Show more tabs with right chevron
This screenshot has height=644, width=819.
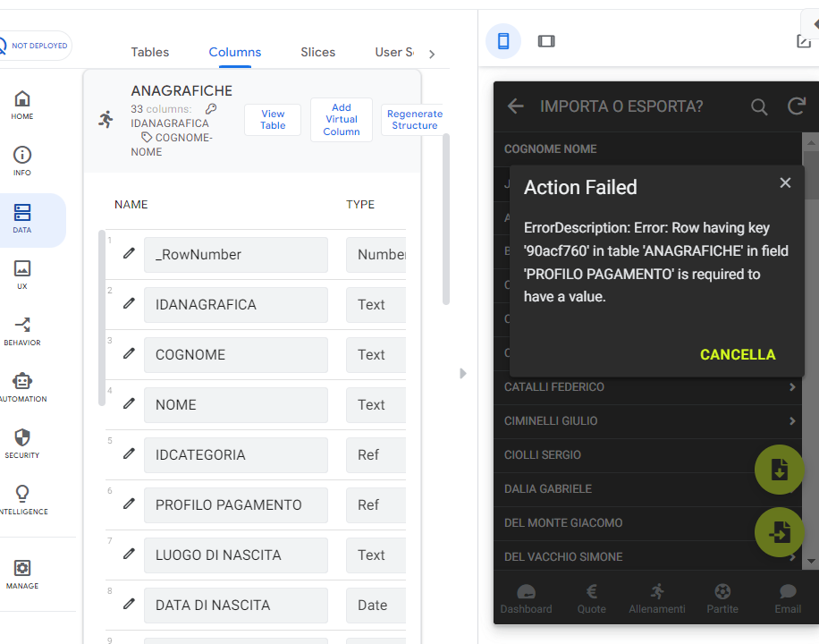click(432, 54)
